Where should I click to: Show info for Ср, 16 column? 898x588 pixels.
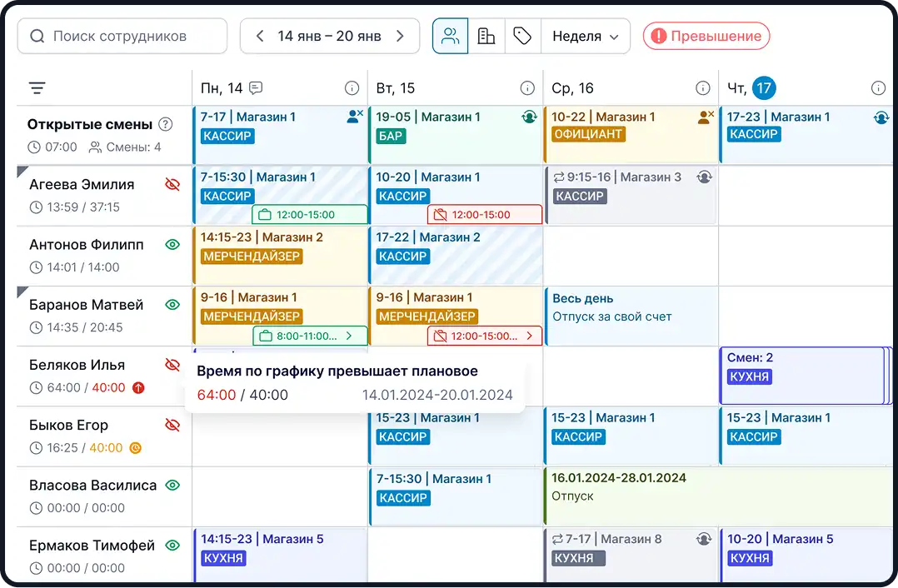(x=703, y=87)
